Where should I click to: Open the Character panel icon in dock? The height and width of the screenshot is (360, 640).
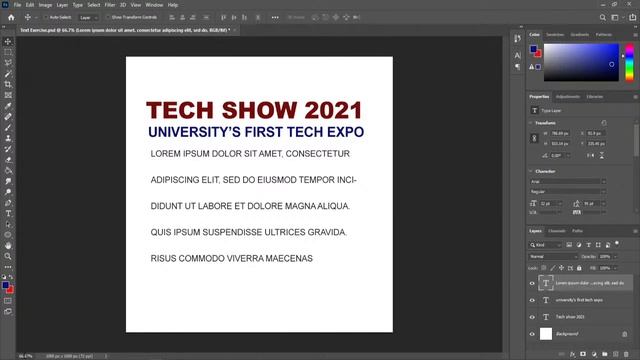click(517, 55)
